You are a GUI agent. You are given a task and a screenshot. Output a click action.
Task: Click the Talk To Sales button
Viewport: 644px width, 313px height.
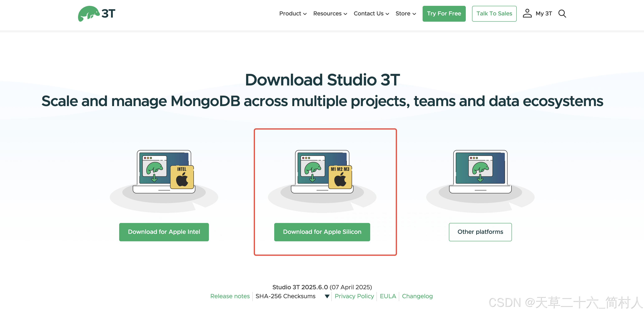[494, 14]
